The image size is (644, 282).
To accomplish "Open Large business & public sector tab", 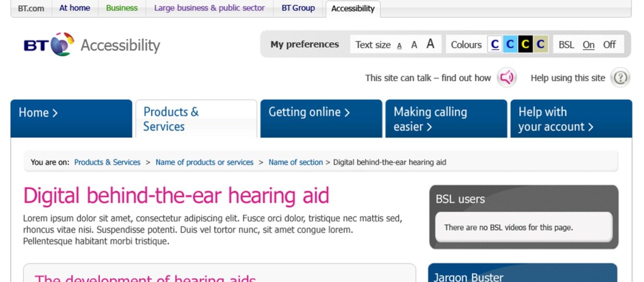I will pyautogui.click(x=209, y=8).
